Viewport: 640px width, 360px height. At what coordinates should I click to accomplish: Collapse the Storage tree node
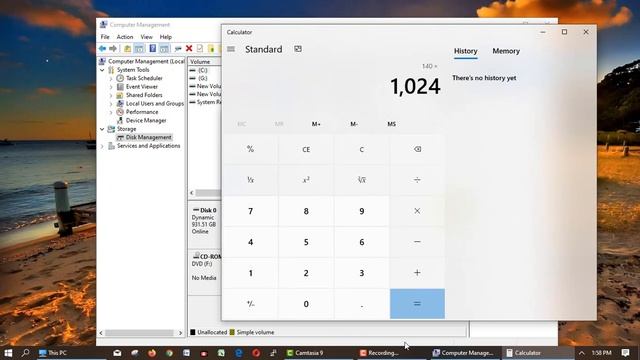(102, 129)
